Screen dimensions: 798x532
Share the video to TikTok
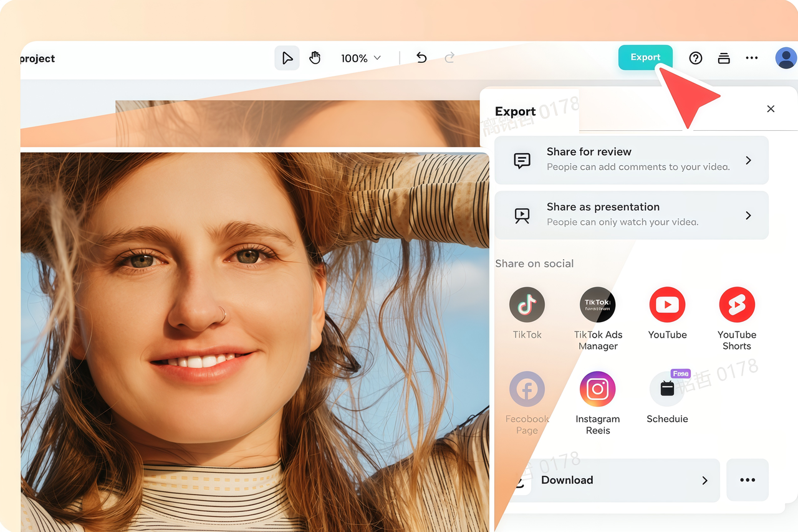pyautogui.click(x=527, y=305)
